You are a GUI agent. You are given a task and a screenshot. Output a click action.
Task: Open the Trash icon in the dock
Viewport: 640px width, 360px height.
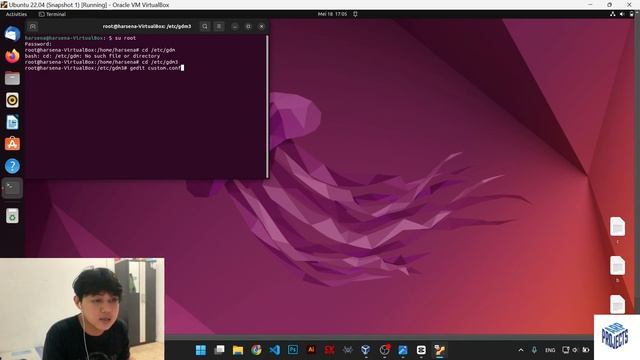click(12, 216)
